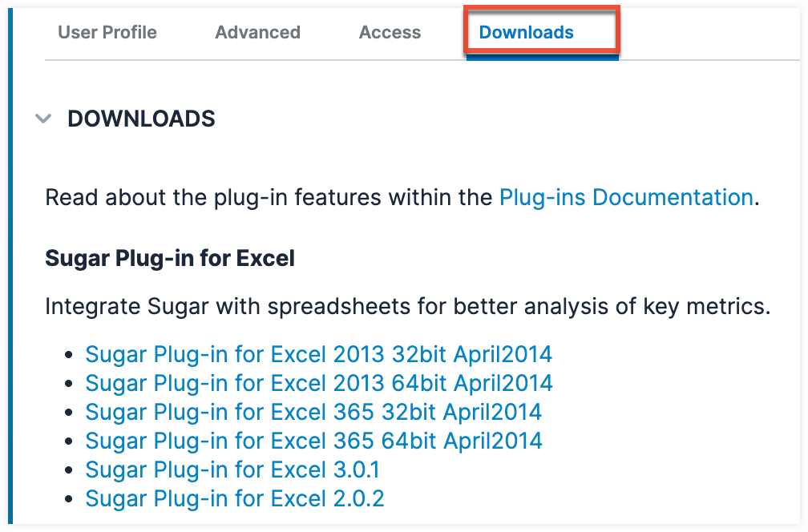
Task: Click the April2014 Excel 365 64bit download
Action: click(313, 441)
